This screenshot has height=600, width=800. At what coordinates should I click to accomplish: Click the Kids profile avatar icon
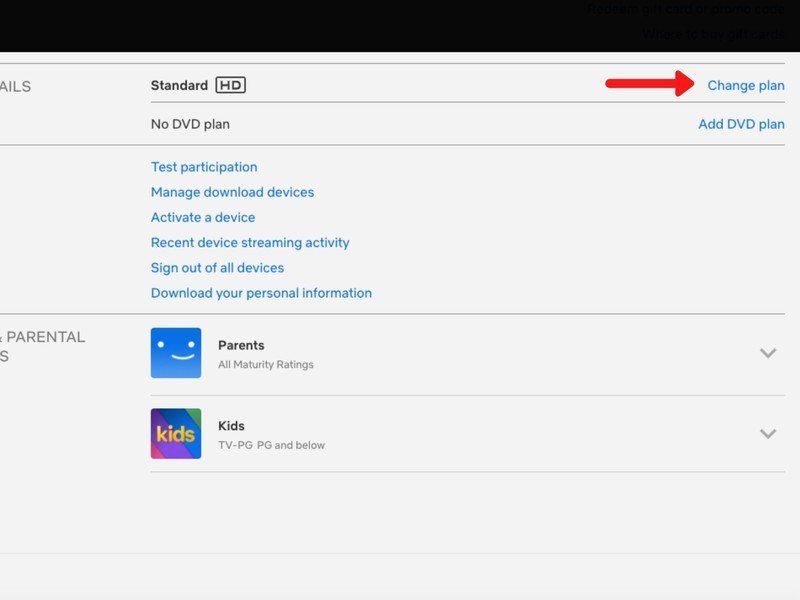176,433
